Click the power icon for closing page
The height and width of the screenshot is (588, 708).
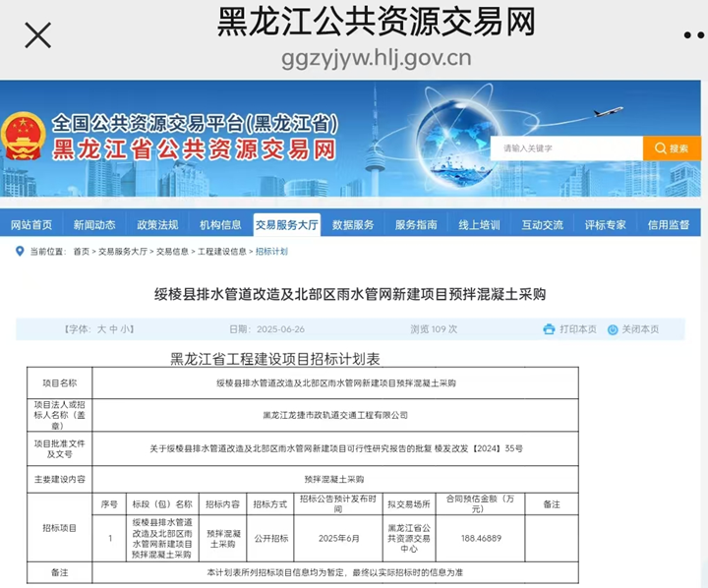click(x=613, y=329)
